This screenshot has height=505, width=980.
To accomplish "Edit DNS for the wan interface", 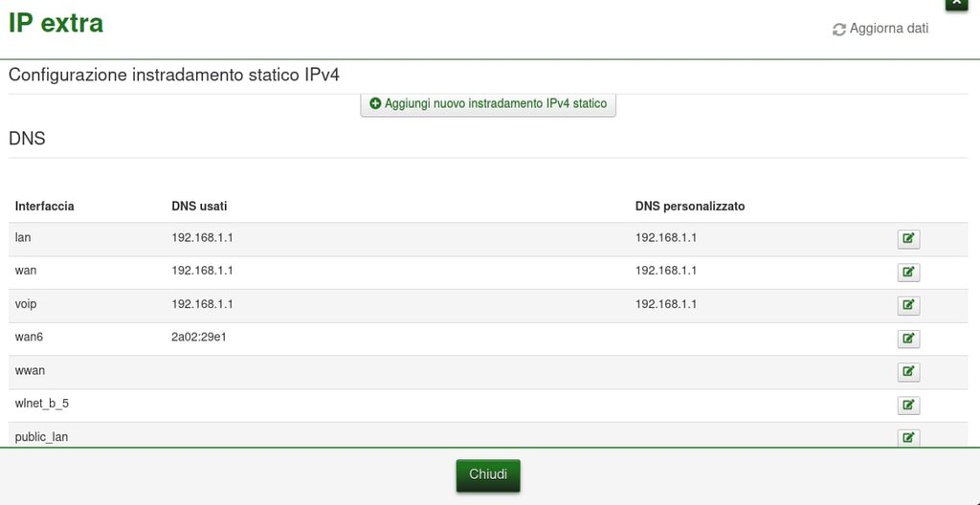I will pos(908,273).
